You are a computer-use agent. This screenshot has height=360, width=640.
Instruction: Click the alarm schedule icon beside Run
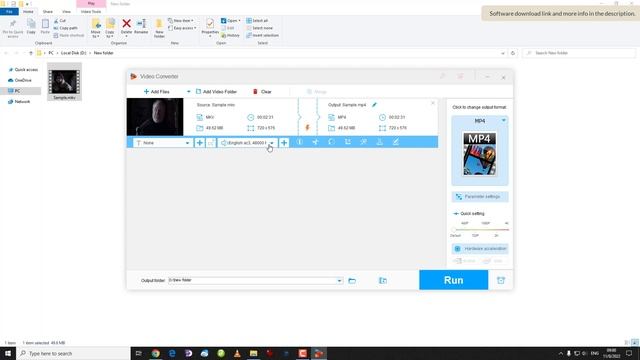[501, 280]
